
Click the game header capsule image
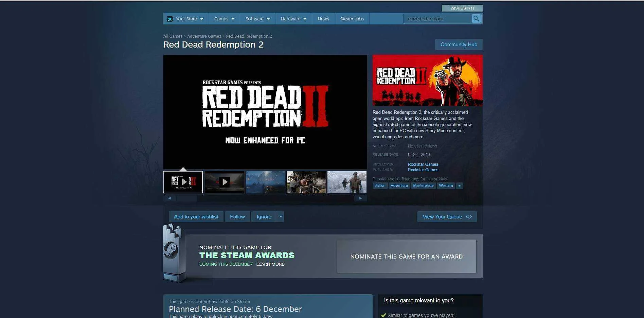tap(428, 81)
